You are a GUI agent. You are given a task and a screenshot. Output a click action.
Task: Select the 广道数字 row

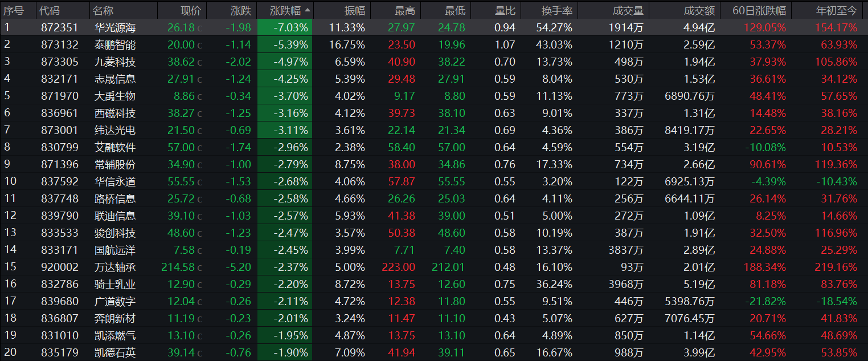pyautogui.click(x=114, y=301)
